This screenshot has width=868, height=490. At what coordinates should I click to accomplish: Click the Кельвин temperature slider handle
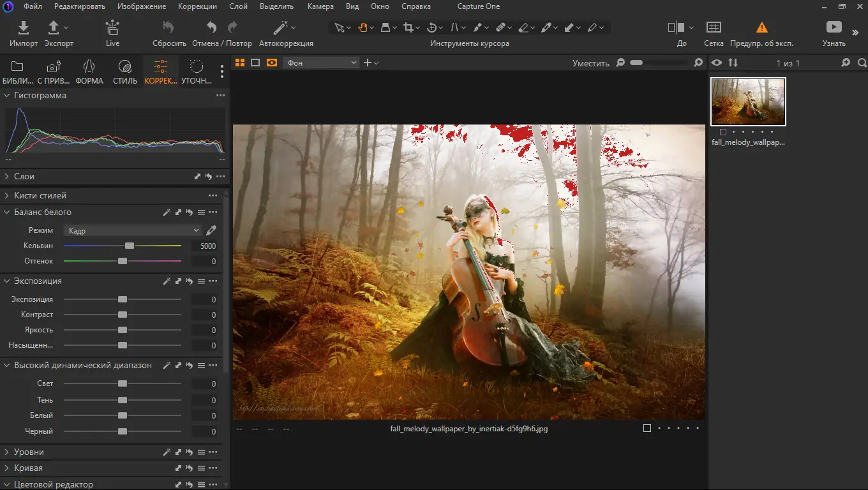point(130,245)
